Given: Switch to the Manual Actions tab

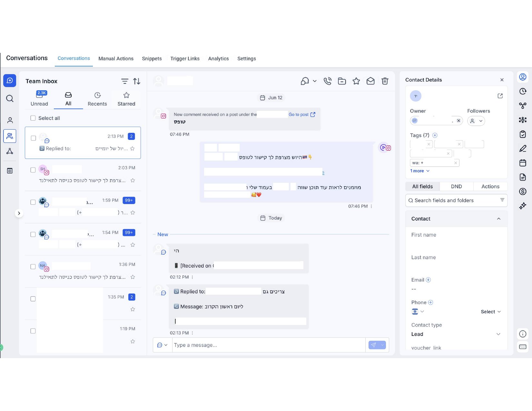Looking at the screenshot, I should pyautogui.click(x=116, y=59).
